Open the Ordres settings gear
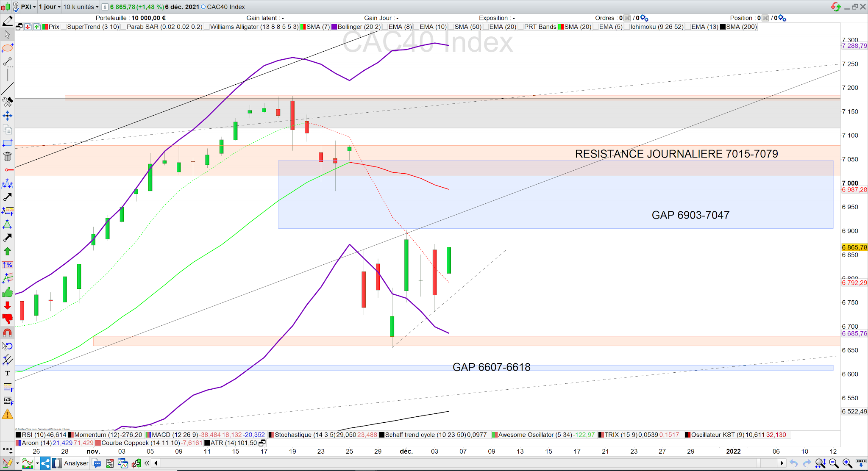The image size is (868, 471). click(644, 18)
